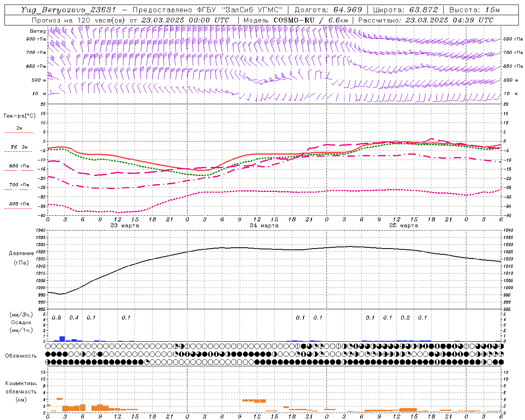Click the Долгота: 64.969 longitude value
The image size is (525, 420).
[x=328, y=10]
